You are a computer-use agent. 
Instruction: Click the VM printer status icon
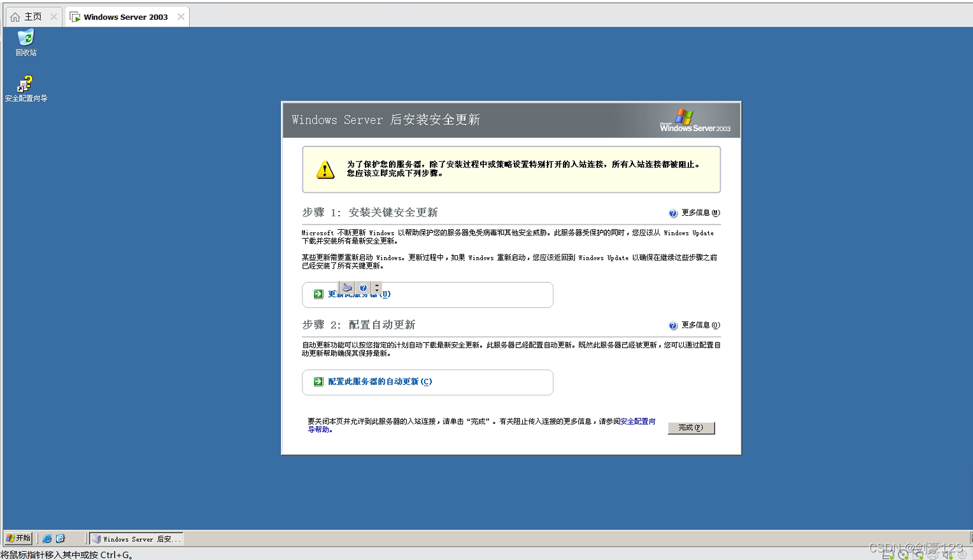coord(932,555)
